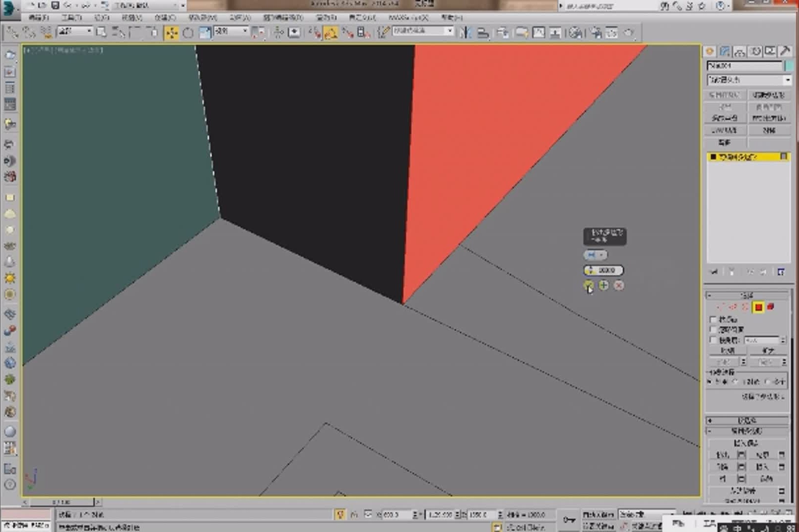This screenshot has width=799, height=532.
Task: Choose the Bind to Space Warp tool
Action: click(46, 33)
